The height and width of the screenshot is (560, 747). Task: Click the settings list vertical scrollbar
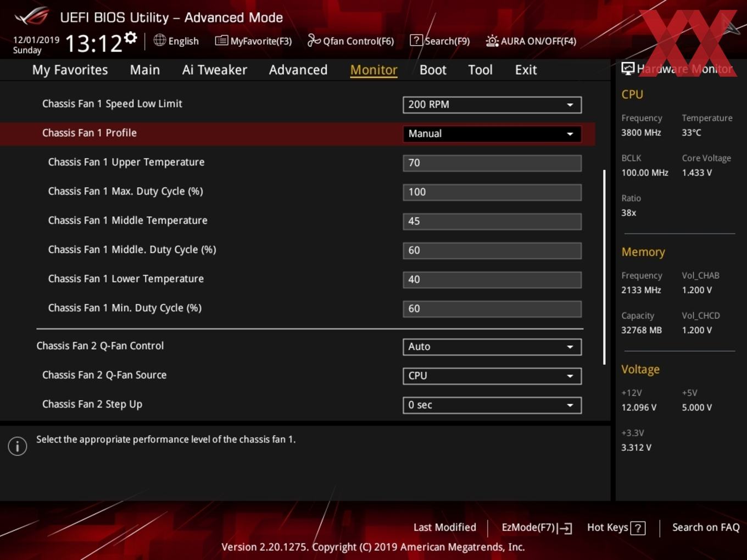click(604, 267)
